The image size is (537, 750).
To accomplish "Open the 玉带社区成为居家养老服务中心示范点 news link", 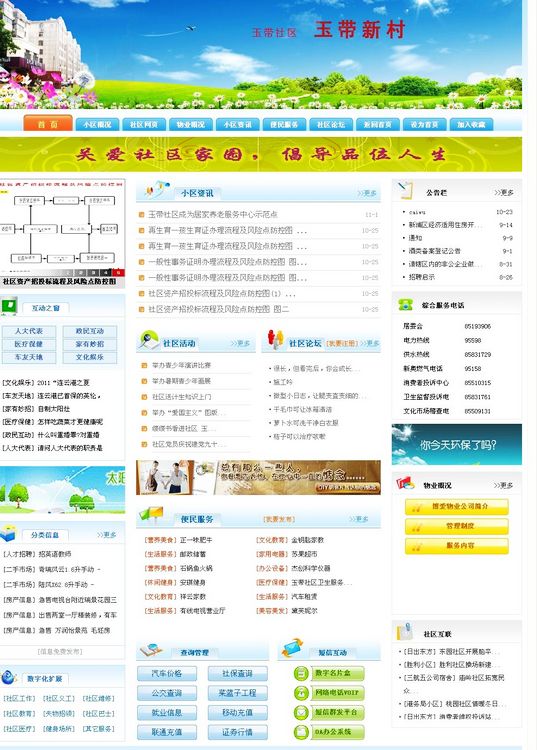I will [x=213, y=214].
